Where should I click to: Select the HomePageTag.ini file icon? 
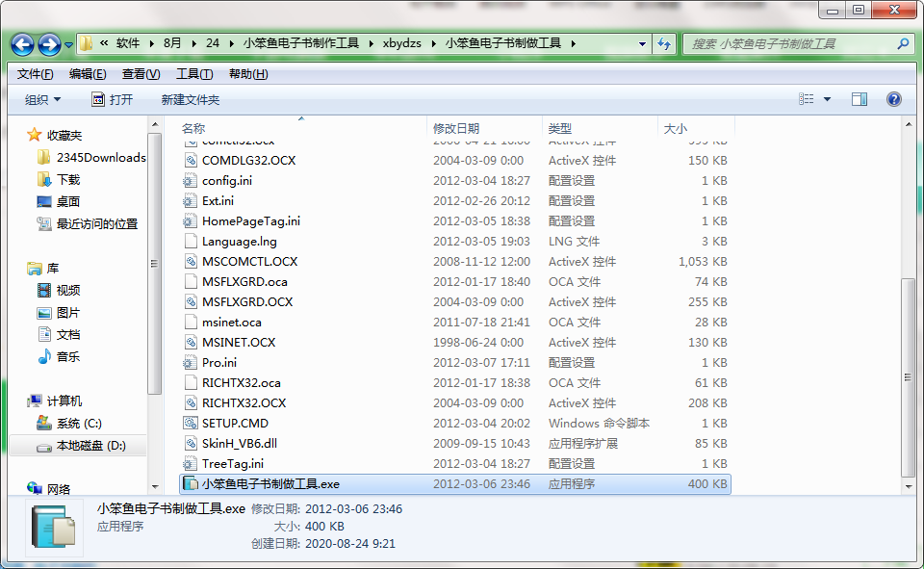[x=191, y=221]
